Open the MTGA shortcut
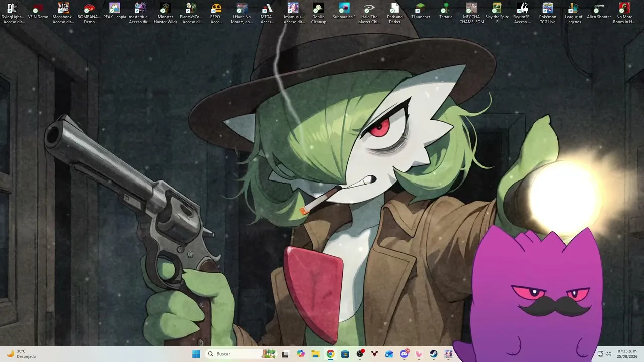This screenshot has height=362, width=644. coord(267,13)
